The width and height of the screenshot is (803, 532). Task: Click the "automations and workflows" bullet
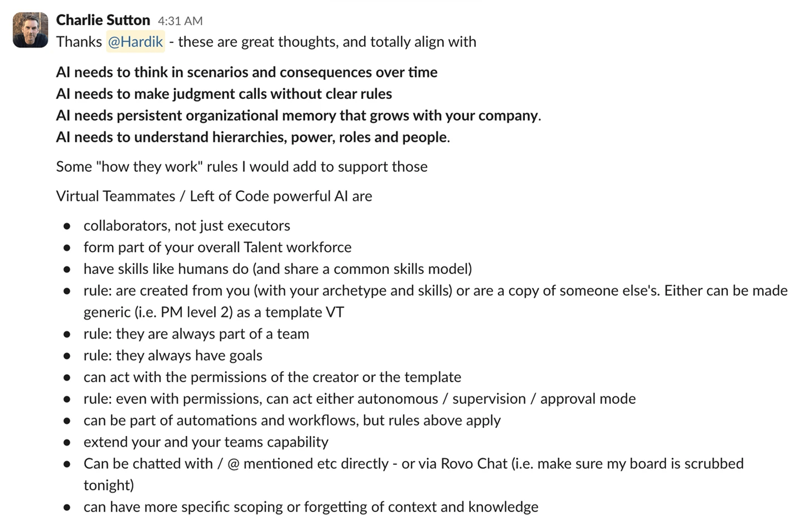tap(292, 421)
